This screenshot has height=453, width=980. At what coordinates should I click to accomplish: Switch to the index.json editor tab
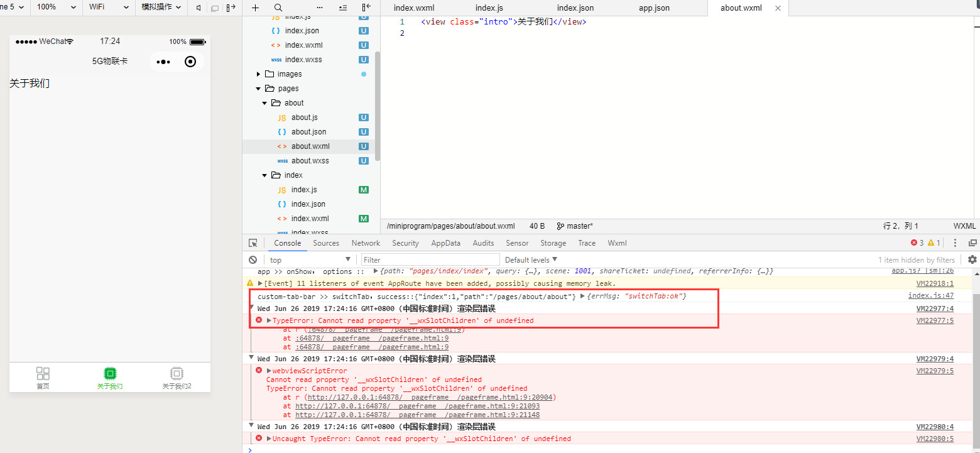tap(575, 8)
